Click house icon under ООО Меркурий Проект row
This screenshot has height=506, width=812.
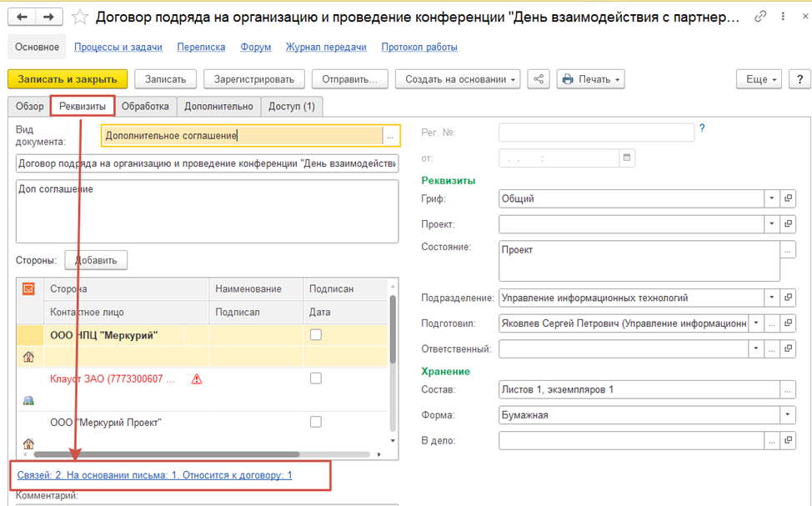28,443
